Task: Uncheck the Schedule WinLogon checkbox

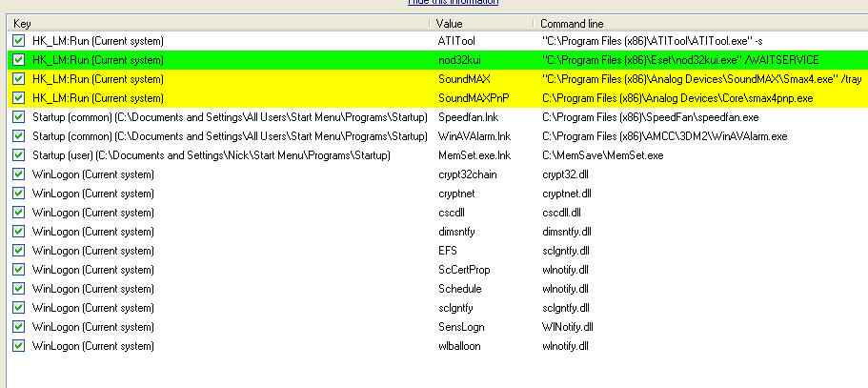Action: pyautogui.click(x=19, y=289)
